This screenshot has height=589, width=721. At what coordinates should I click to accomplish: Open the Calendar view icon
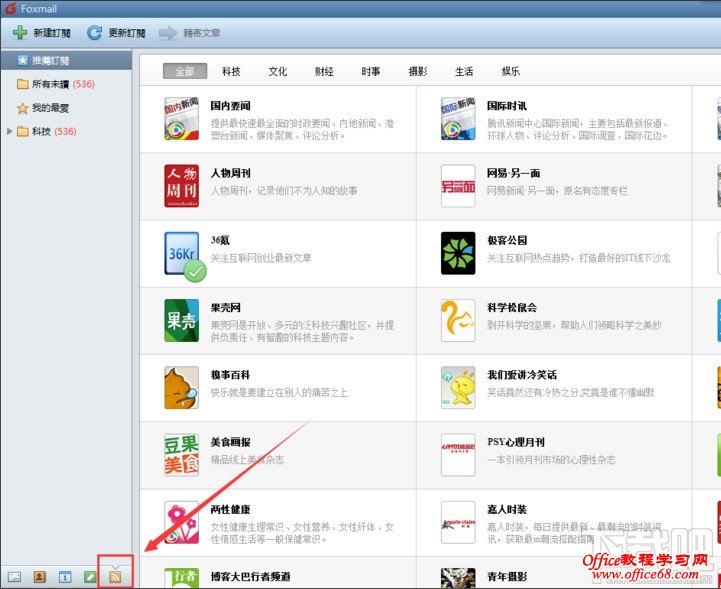65,576
